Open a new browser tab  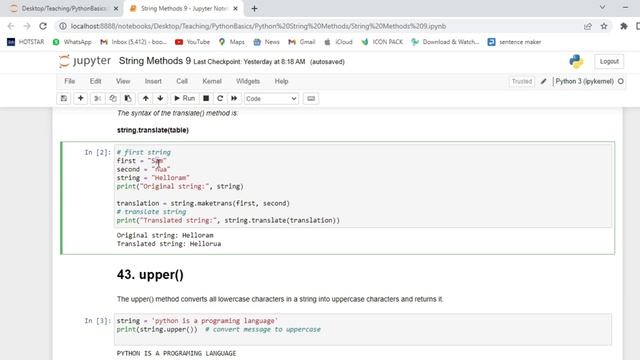pos(254,8)
